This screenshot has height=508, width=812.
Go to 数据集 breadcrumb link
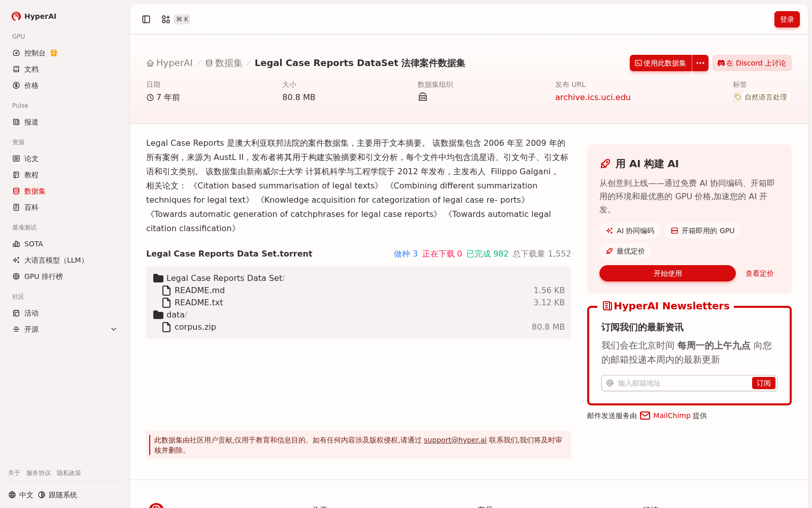click(x=224, y=63)
